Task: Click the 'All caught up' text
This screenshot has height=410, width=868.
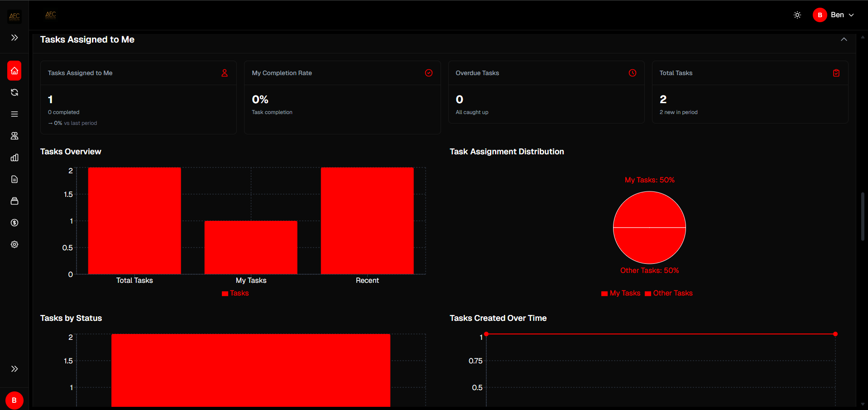Action: click(472, 112)
